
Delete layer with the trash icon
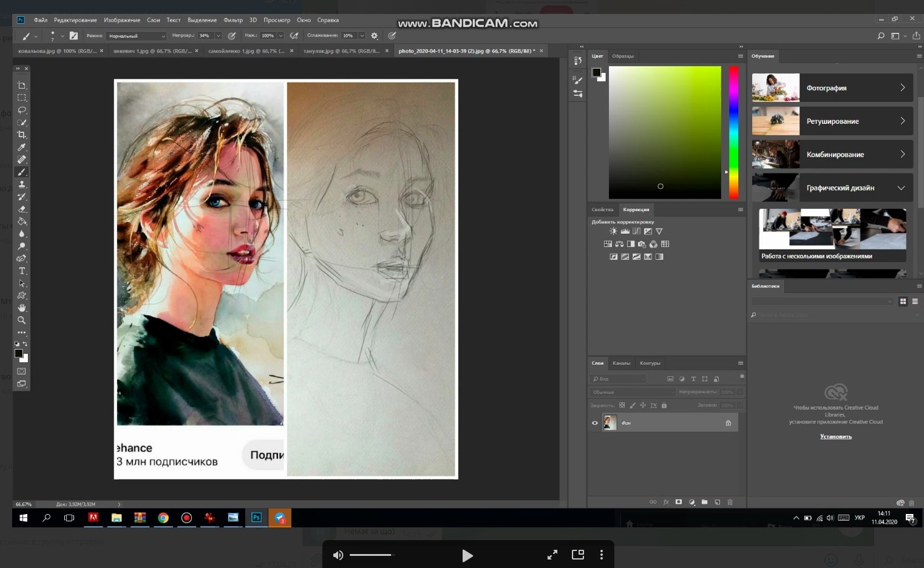tap(730, 502)
